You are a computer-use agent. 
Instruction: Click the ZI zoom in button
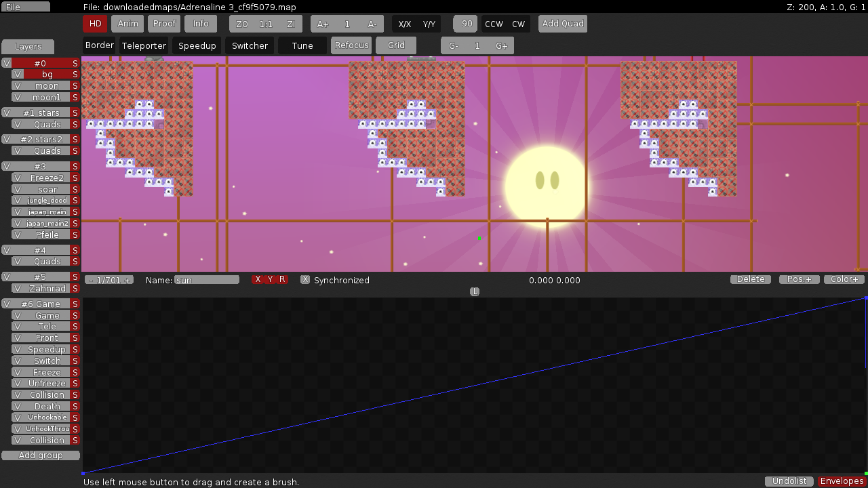pos(291,24)
